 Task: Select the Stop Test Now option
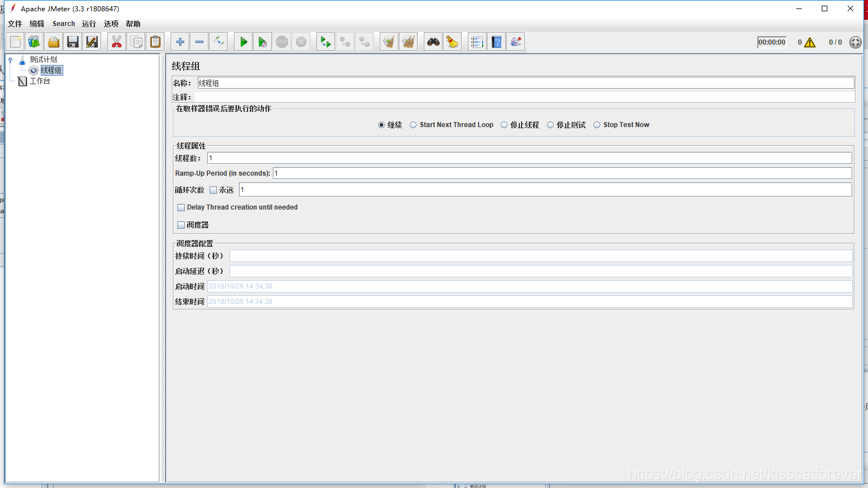click(x=622, y=125)
